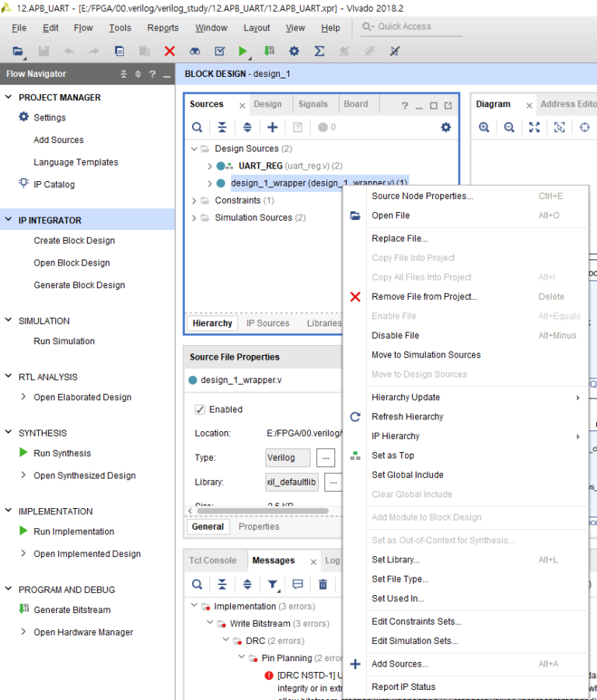Click Generate Block Design in Flow Navigator
Viewport: 597px width, 700px height.
pyautogui.click(x=79, y=285)
